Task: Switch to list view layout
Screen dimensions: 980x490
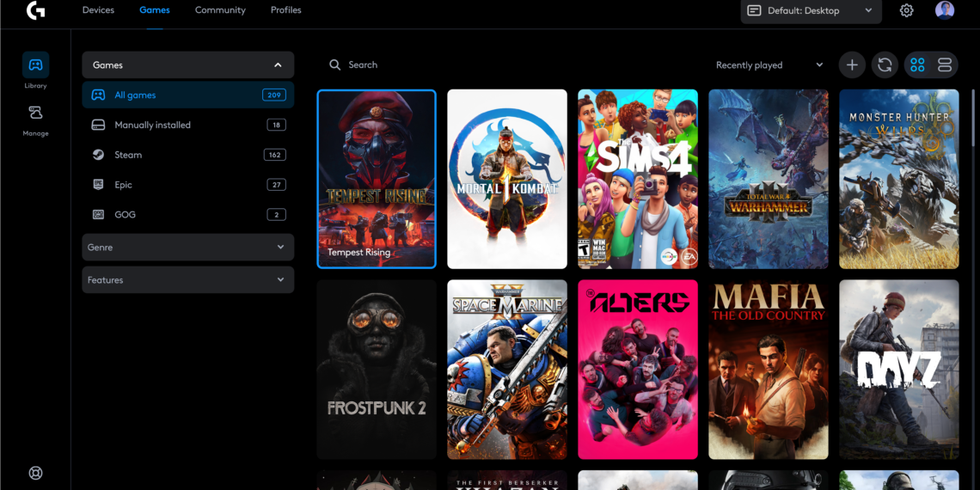Action: pos(945,65)
